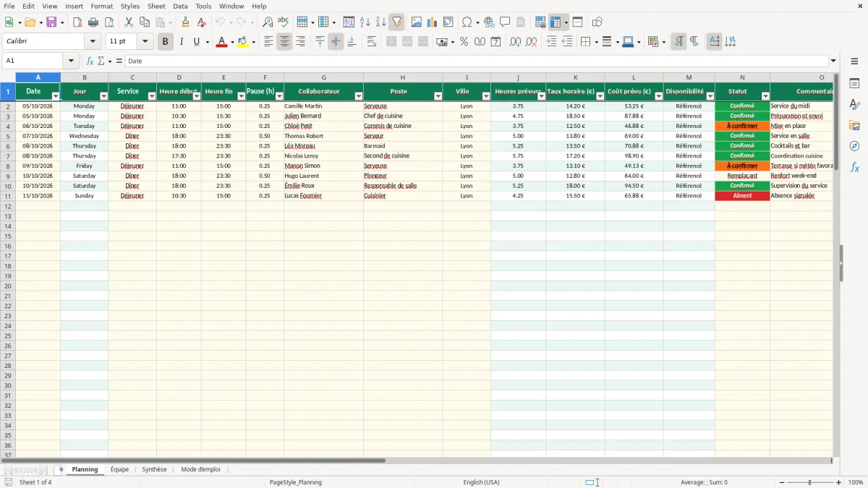
Task: Select Clone Formatting paintbrush
Action: 185,22
